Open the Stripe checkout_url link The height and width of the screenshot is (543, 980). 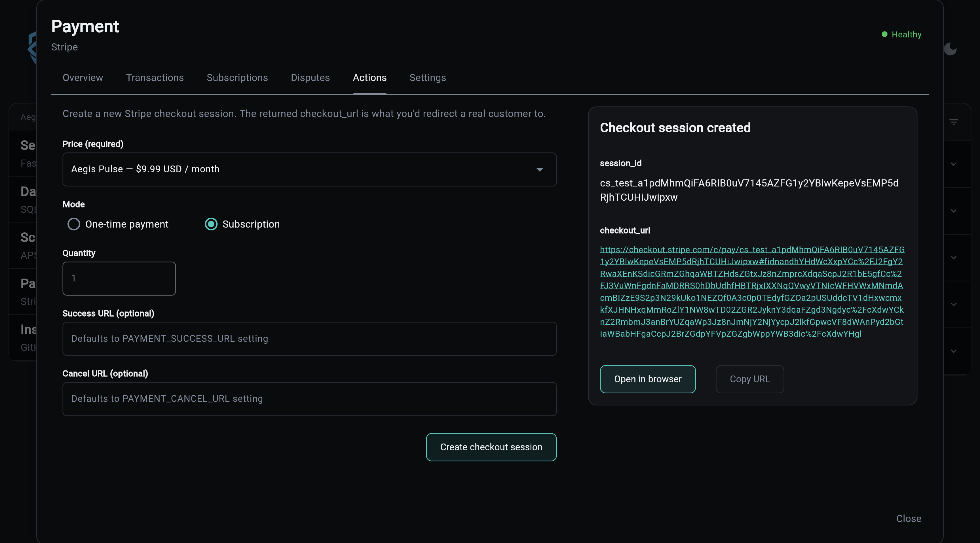pyautogui.click(x=751, y=292)
